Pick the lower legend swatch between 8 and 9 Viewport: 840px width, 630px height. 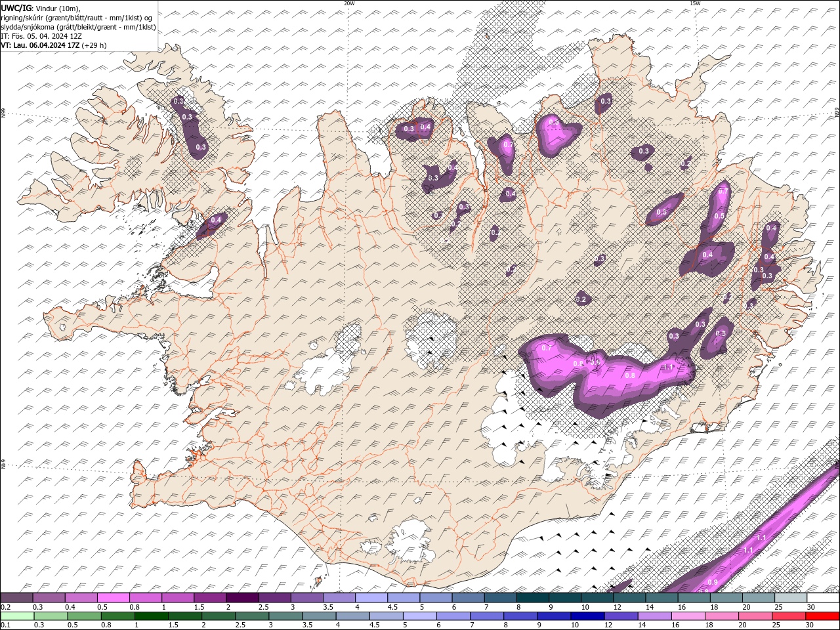[520, 616]
